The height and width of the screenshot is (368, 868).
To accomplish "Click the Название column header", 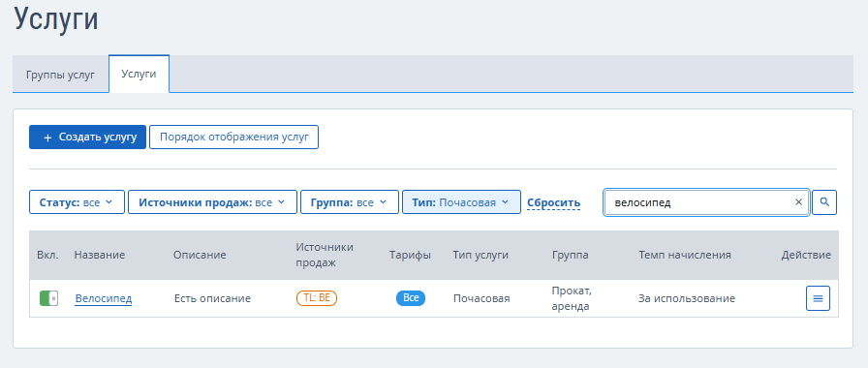I will click(x=100, y=255).
